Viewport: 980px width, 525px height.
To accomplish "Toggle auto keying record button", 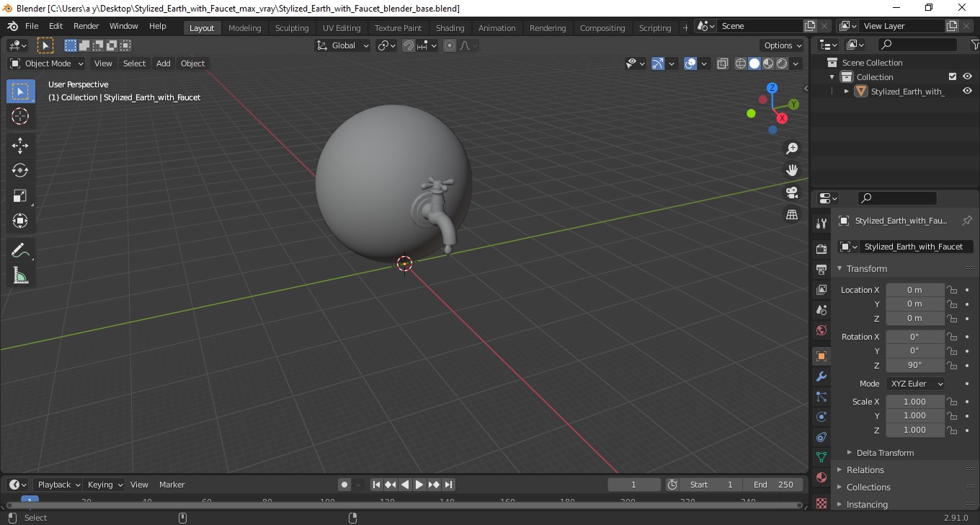I will (344, 485).
